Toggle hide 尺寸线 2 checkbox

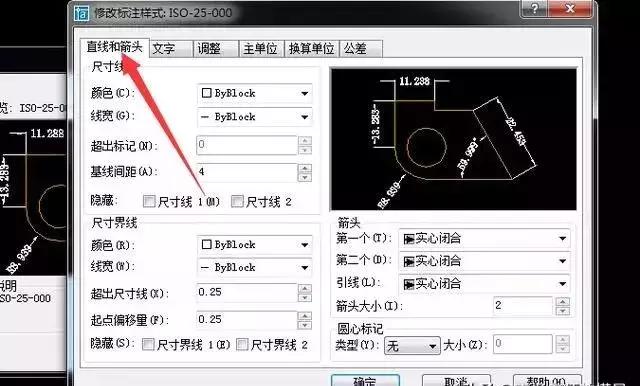click(237, 201)
